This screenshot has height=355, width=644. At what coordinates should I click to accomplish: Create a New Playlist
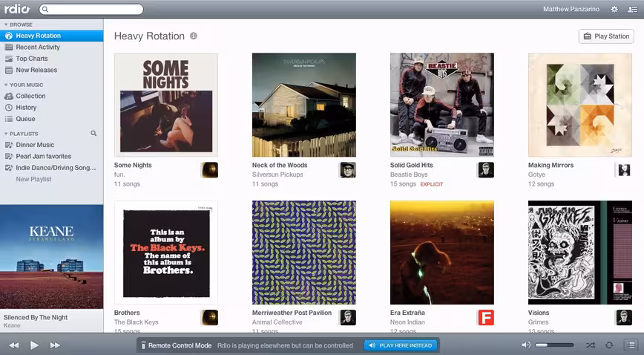tap(33, 179)
